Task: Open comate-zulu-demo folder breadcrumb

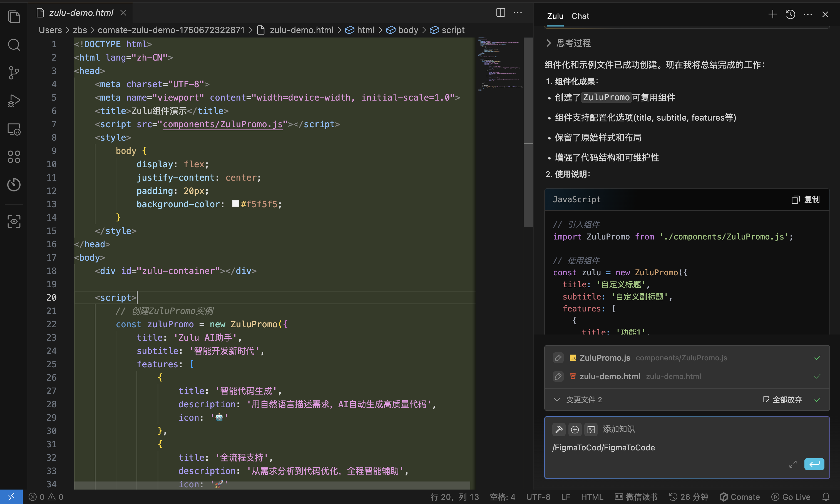Action: 171,30
